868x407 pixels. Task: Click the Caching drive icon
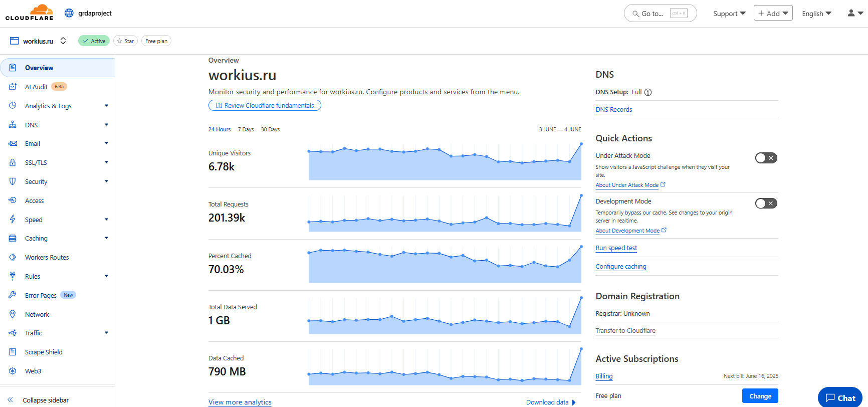pos(13,238)
